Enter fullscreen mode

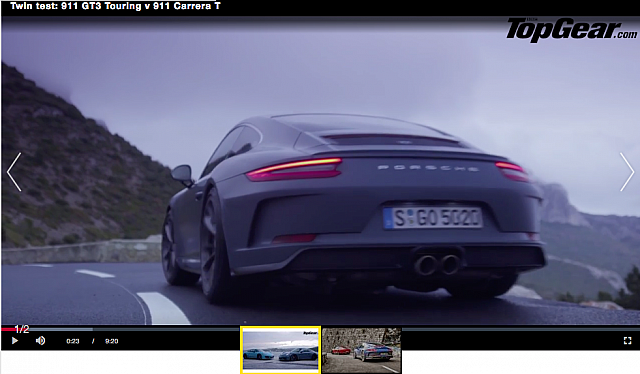627,341
